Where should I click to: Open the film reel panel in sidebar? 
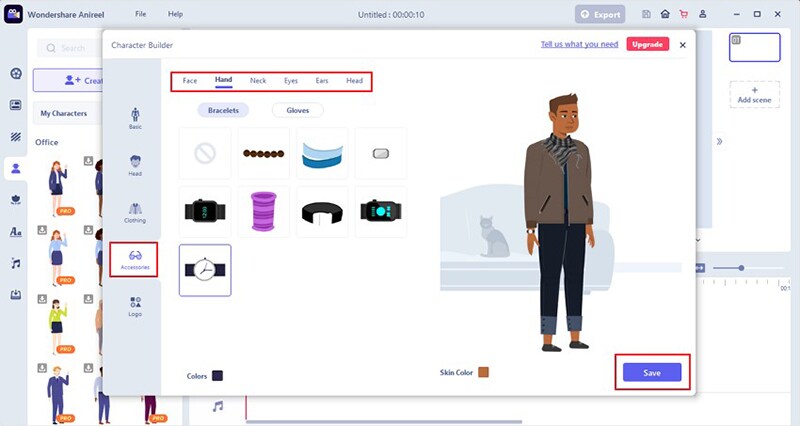pyautogui.click(x=16, y=73)
